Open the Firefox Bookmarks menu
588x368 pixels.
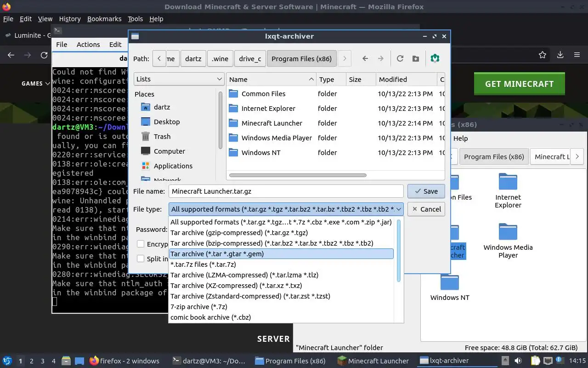[x=104, y=19]
